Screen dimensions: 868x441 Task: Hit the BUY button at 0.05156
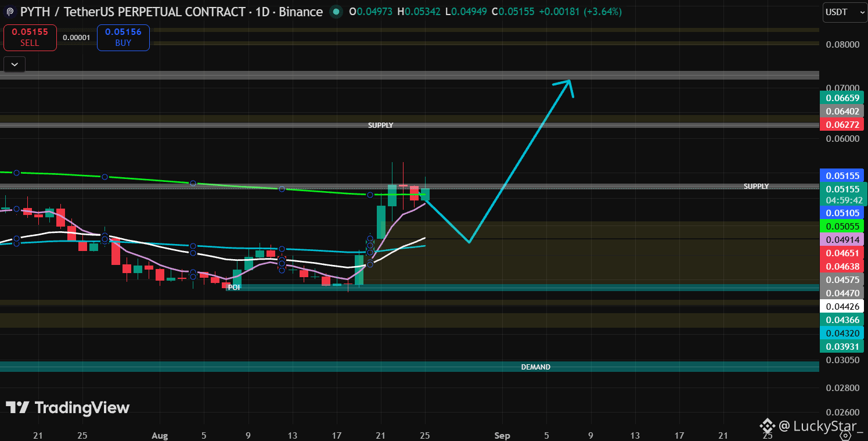(x=123, y=37)
